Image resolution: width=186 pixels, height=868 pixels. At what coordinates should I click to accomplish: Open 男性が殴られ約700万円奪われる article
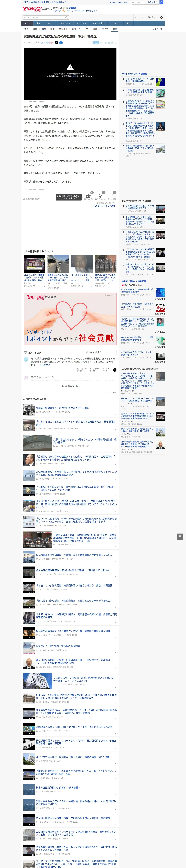pos(58,646)
